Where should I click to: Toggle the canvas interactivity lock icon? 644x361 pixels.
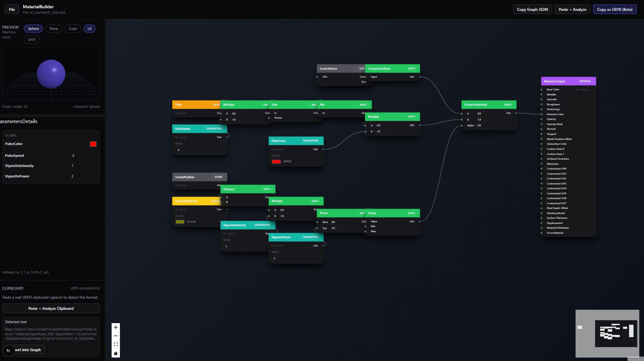pos(116,353)
